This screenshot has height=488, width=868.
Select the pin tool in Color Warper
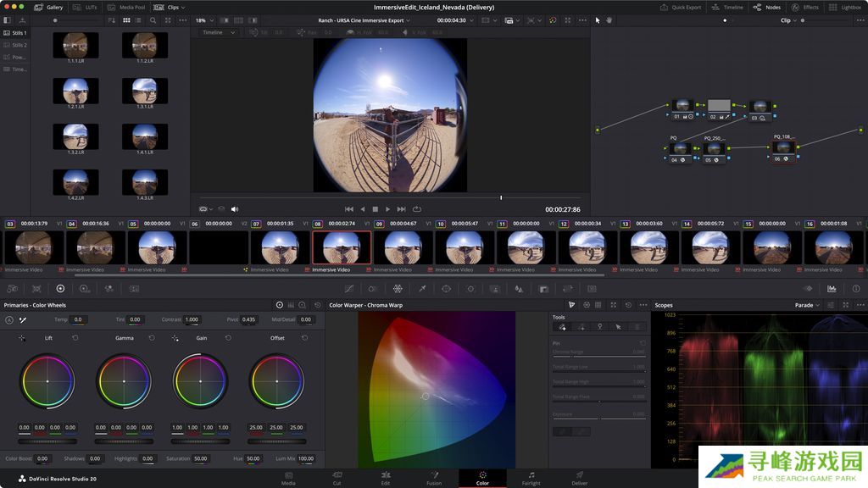tap(599, 326)
